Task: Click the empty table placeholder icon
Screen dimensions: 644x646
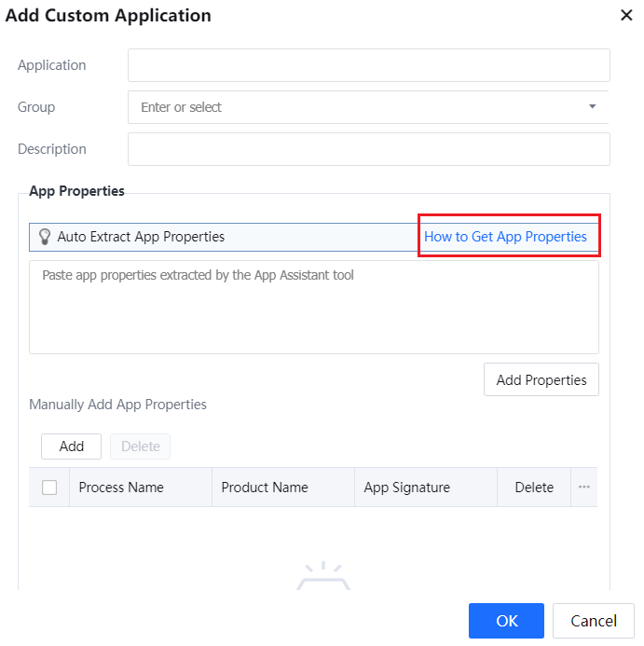Action: (x=322, y=576)
